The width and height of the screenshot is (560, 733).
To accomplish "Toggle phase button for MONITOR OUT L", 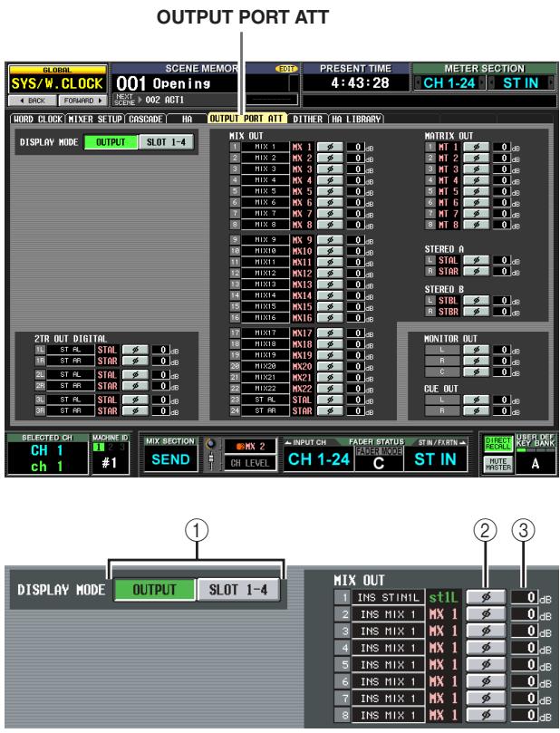I will tap(477, 350).
